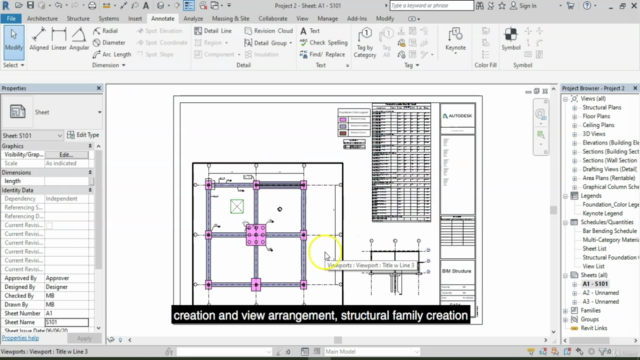Image resolution: width=640 pixels, height=360 pixels.
Task: Open the Detail Group tool
Action: [268, 42]
